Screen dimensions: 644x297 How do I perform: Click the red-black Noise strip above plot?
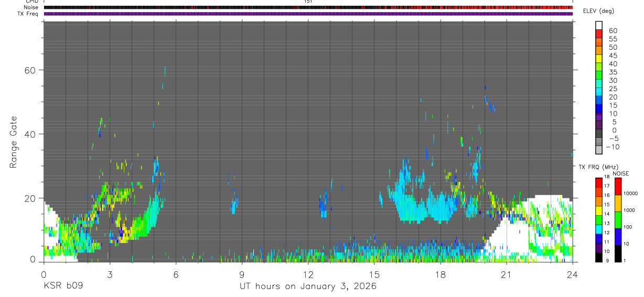point(308,7)
